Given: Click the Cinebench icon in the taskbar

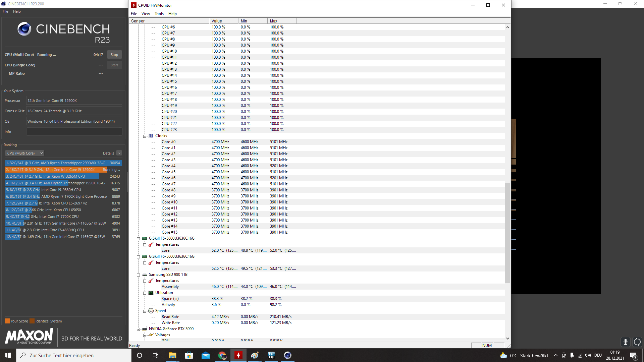Looking at the screenshot, I should pos(288,355).
